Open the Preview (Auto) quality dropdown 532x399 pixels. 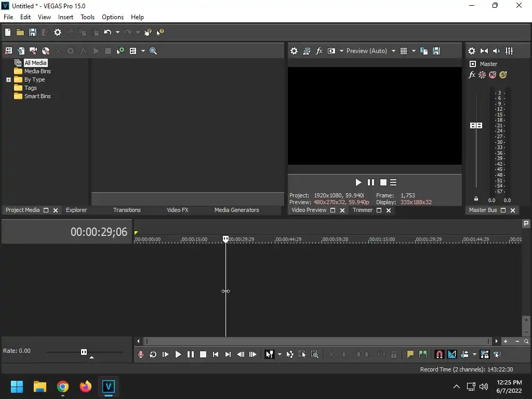pyautogui.click(x=371, y=51)
